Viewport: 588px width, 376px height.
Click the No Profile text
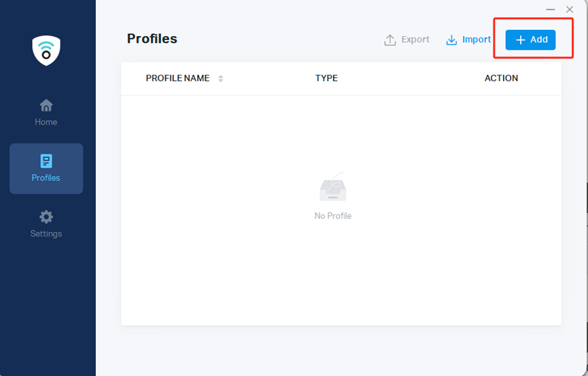tap(333, 216)
